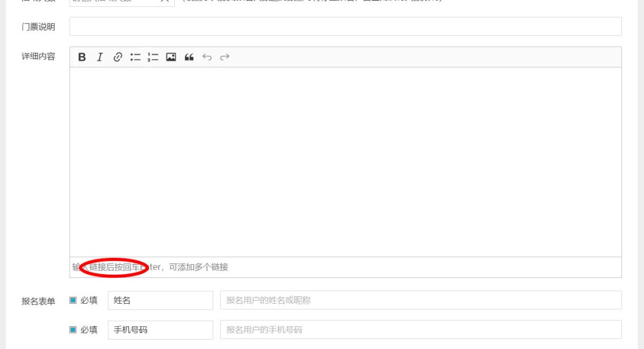Add a blockquote with the quote icon
644x349 pixels.
pos(189,57)
